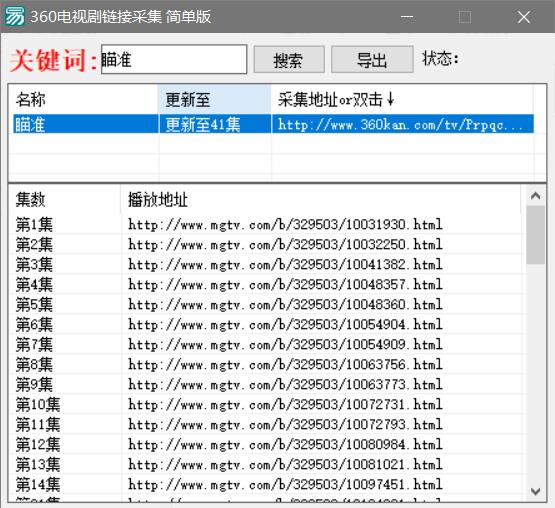Minimize the application window
Screen dimensions: 555x508
pos(407,17)
